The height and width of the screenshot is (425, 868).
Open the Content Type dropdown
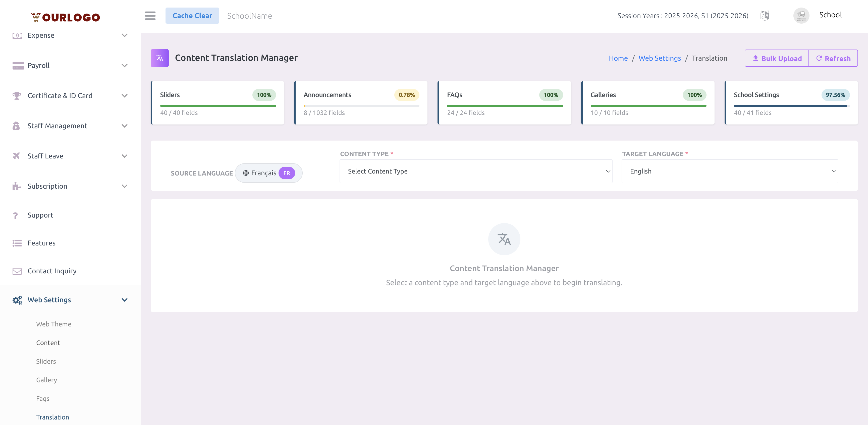tap(475, 171)
